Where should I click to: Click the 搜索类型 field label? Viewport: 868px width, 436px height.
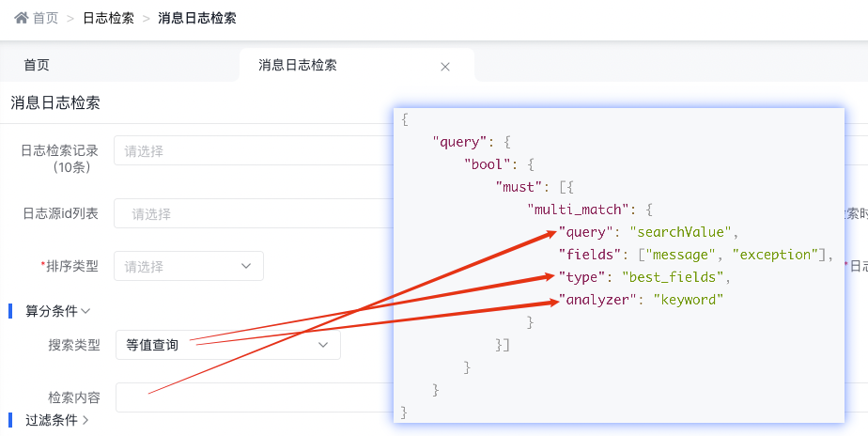(74, 345)
